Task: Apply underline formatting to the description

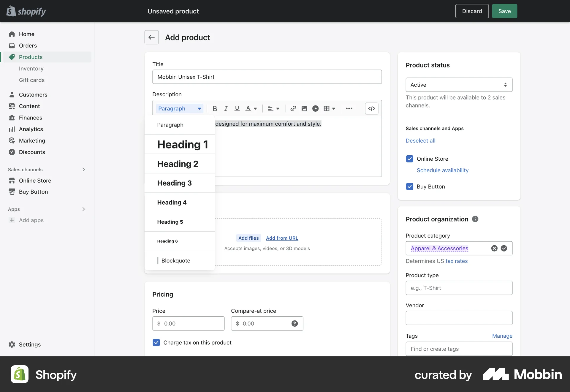Action: click(x=237, y=108)
